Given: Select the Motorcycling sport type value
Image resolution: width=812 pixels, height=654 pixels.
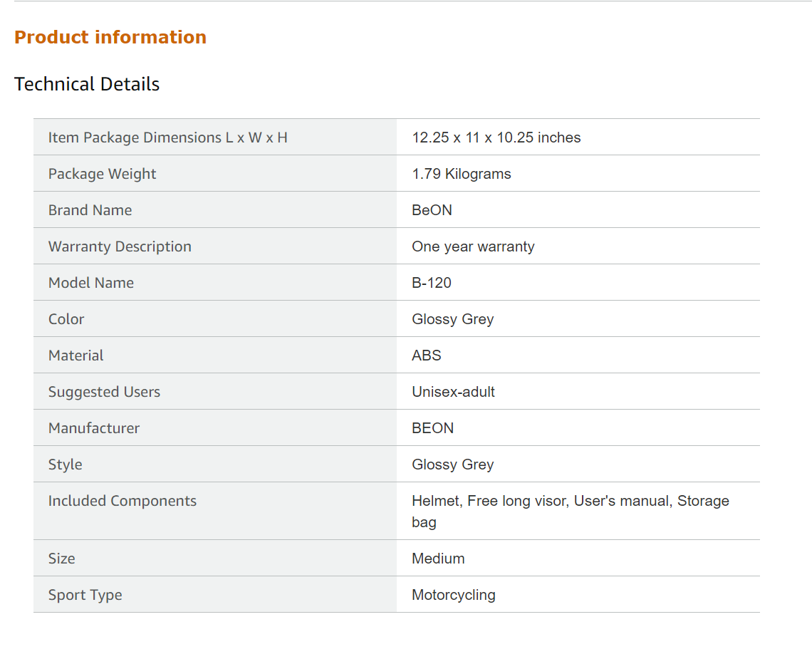Looking at the screenshot, I should tap(453, 595).
